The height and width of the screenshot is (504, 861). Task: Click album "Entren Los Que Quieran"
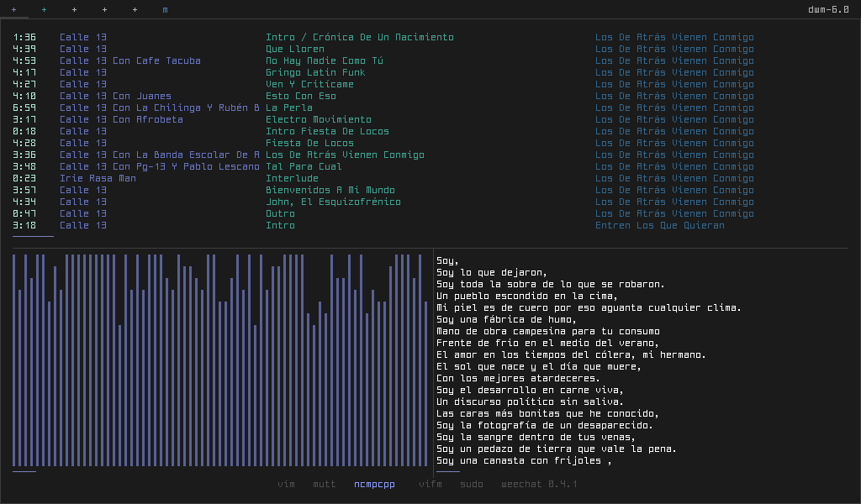coord(659,225)
